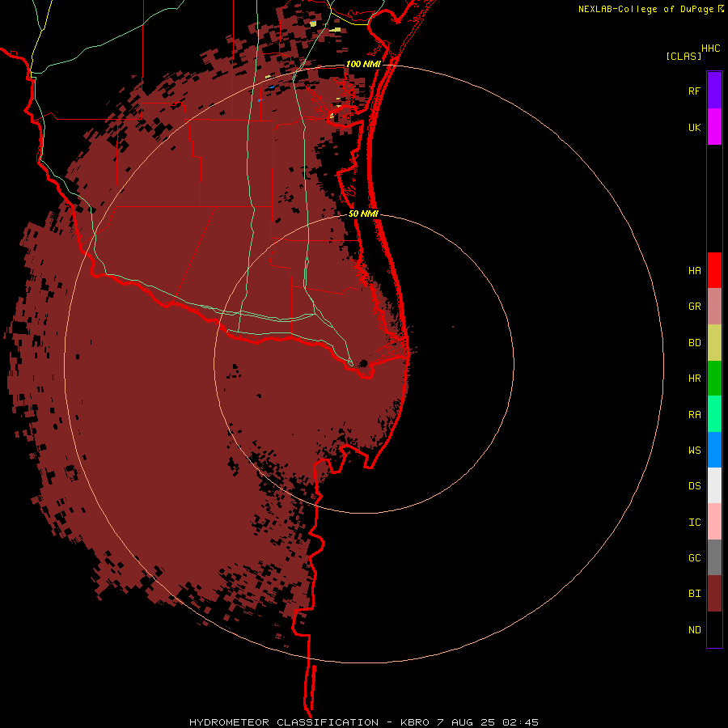Select the GC gray legend swatch
The height and width of the screenshot is (728, 728).
714,557
